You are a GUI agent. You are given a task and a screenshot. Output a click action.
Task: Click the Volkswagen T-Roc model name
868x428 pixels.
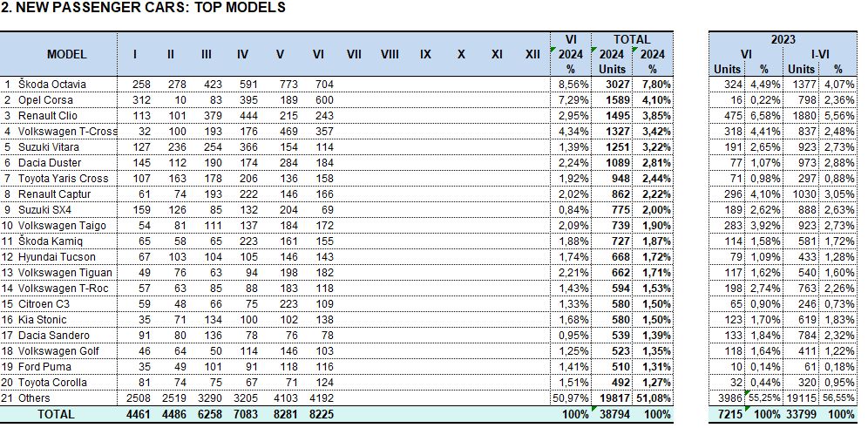tap(63, 289)
